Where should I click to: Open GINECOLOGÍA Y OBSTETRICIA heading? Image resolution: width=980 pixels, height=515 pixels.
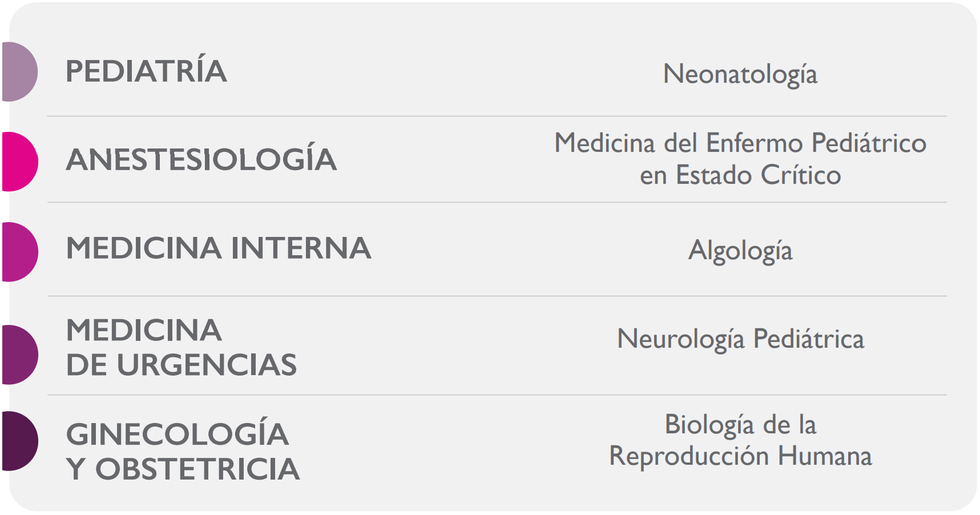183,451
